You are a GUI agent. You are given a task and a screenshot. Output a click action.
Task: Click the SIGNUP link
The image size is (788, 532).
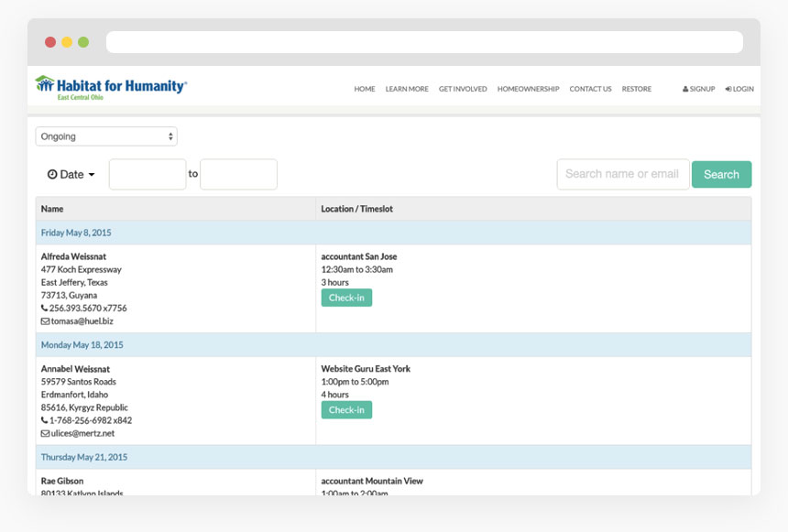tap(699, 89)
